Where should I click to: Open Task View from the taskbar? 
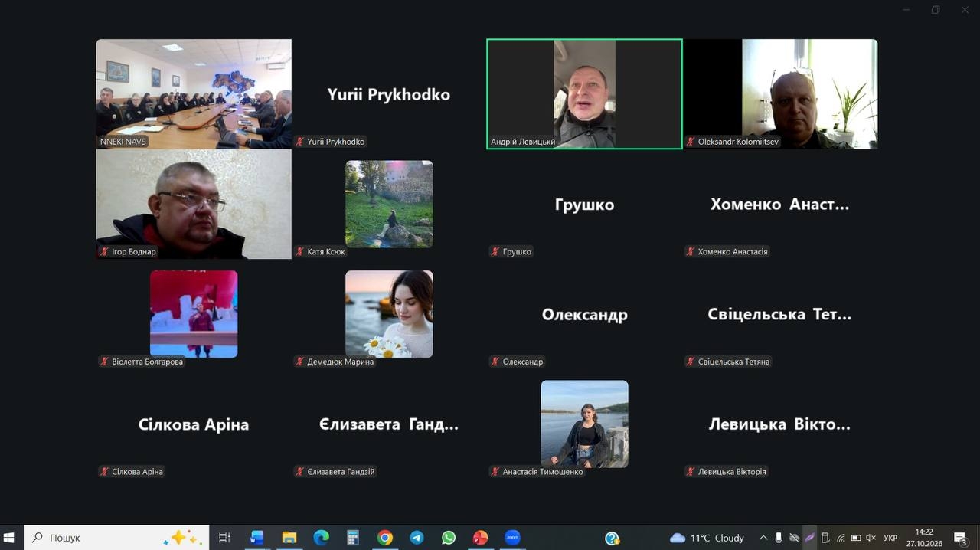pos(224,538)
